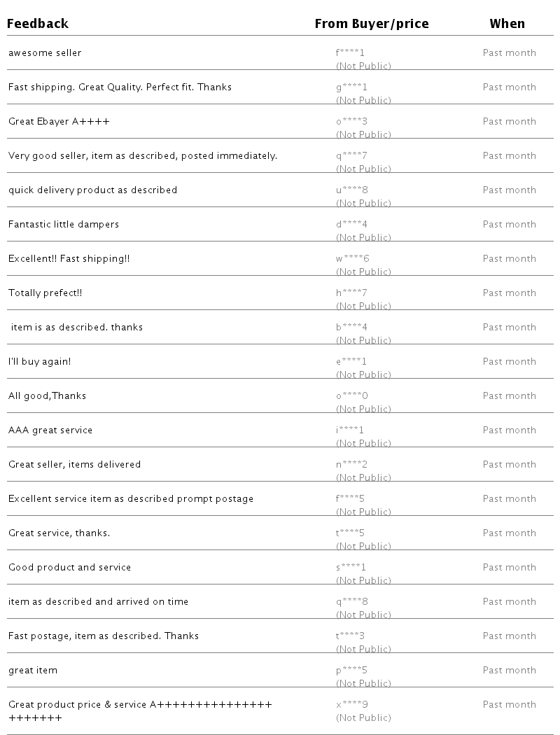Click 'Past month' on 'great item' row
This screenshot has height=735, width=560.
tap(509, 671)
